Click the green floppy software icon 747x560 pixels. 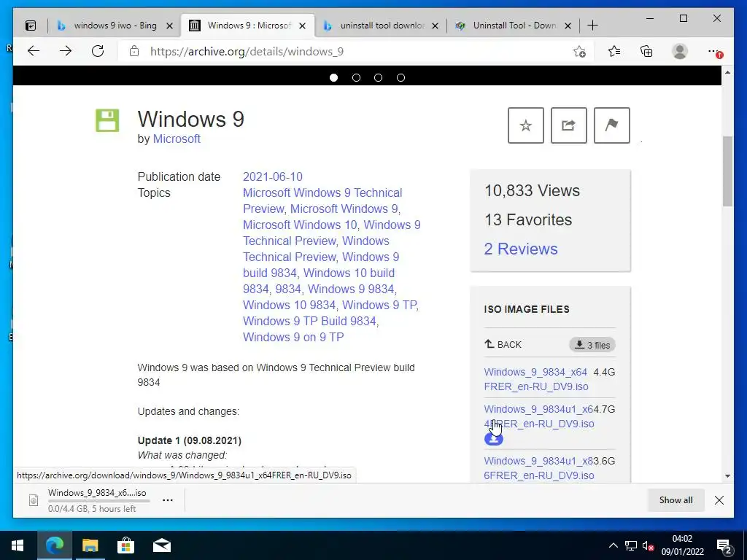click(x=107, y=120)
